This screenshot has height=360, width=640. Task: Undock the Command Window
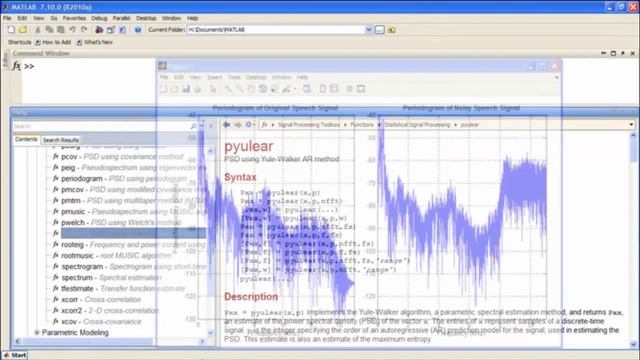(623, 53)
